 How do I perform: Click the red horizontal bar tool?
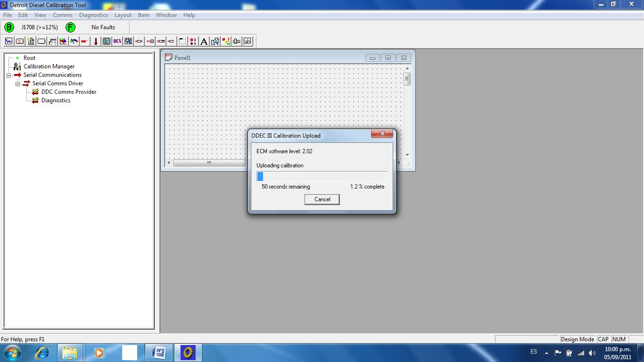[x=85, y=41]
